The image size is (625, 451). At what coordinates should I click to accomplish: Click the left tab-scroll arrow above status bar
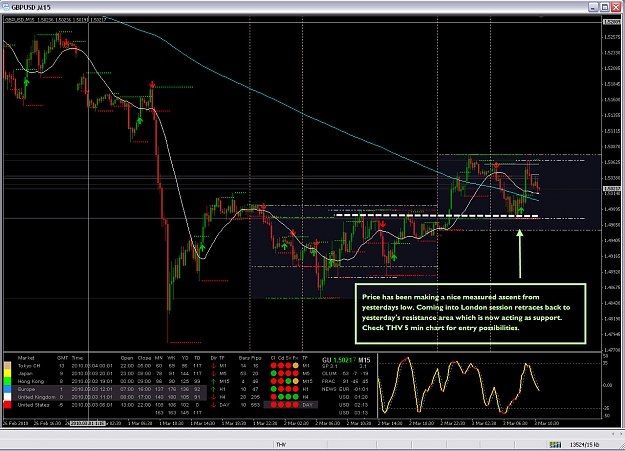(x=613, y=433)
